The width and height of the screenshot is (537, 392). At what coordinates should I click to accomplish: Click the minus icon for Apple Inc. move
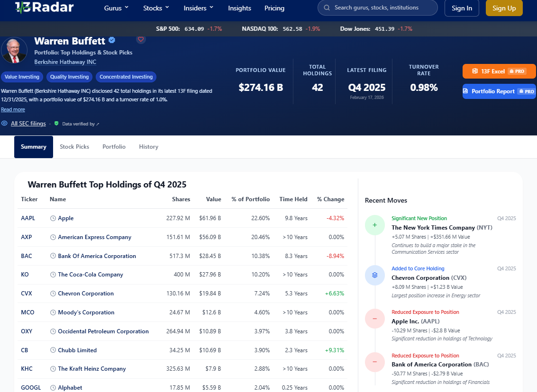374,319
